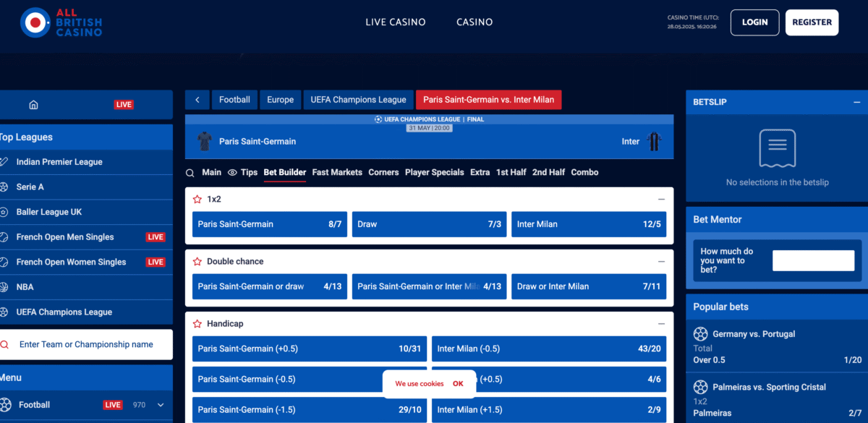The image size is (868, 423).
Task: Favorite the 1x2 market star
Action: (197, 199)
